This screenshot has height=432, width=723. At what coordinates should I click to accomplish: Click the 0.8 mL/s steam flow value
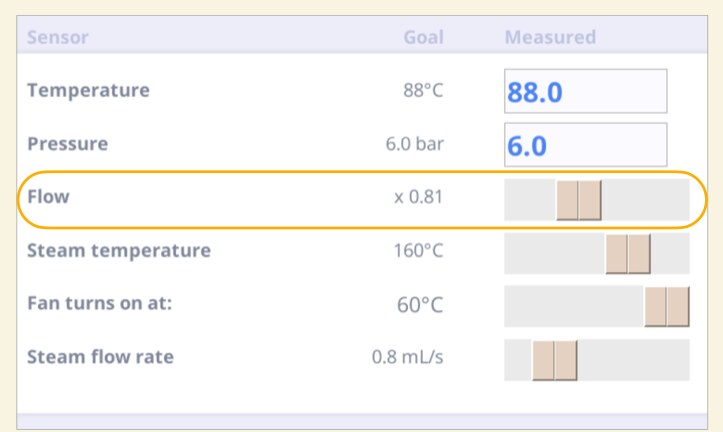pyautogui.click(x=408, y=357)
